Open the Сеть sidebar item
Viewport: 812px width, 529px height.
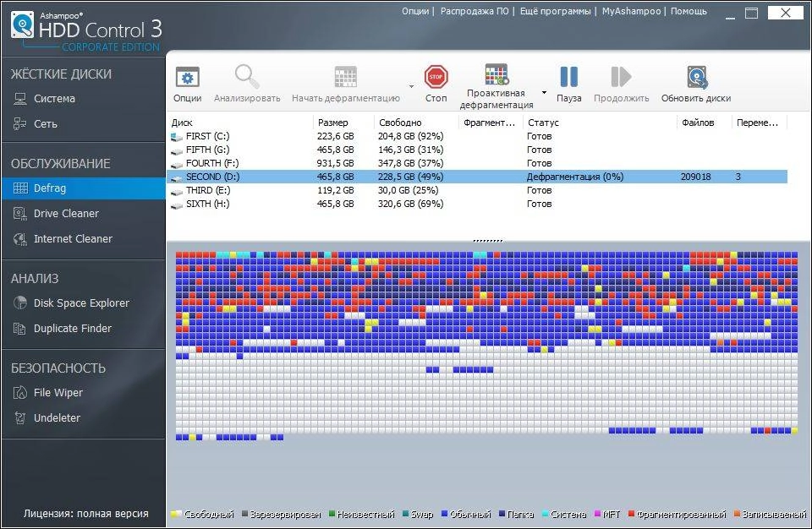(x=83, y=123)
